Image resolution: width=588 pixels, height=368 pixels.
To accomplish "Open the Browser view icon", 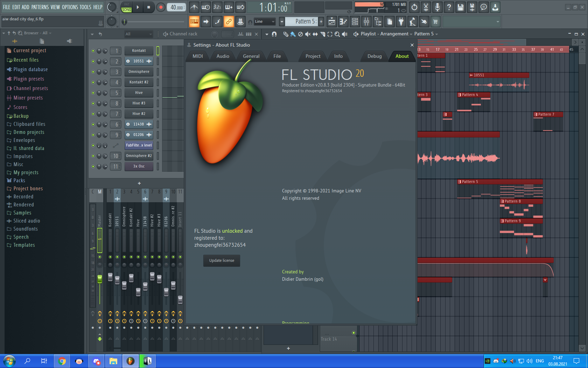I will [x=378, y=22].
